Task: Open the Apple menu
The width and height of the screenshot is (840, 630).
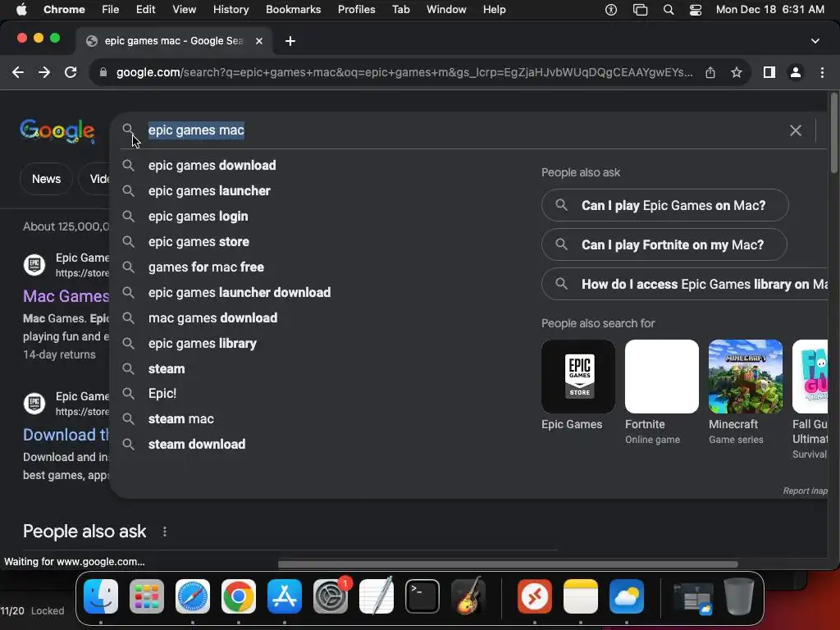Action: coord(21,10)
